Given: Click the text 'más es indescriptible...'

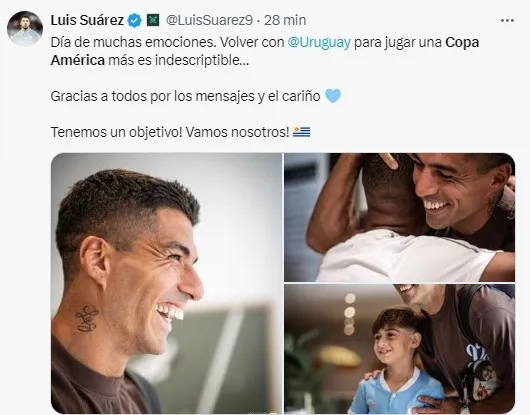Looking at the screenshot, I should 178,60.
